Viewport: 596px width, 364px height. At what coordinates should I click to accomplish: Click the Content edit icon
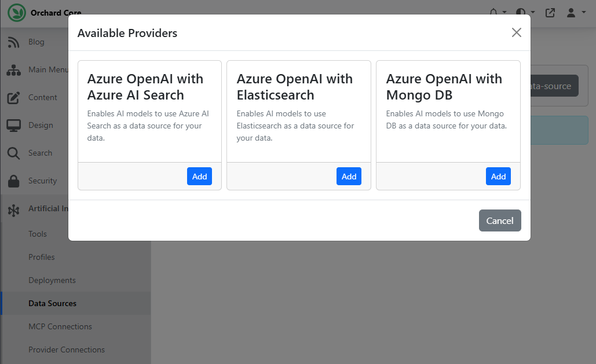click(x=14, y=98)
